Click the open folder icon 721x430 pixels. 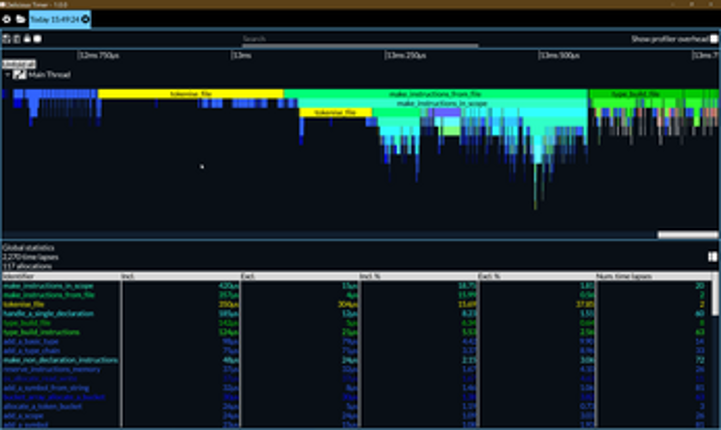coord(20,19)
